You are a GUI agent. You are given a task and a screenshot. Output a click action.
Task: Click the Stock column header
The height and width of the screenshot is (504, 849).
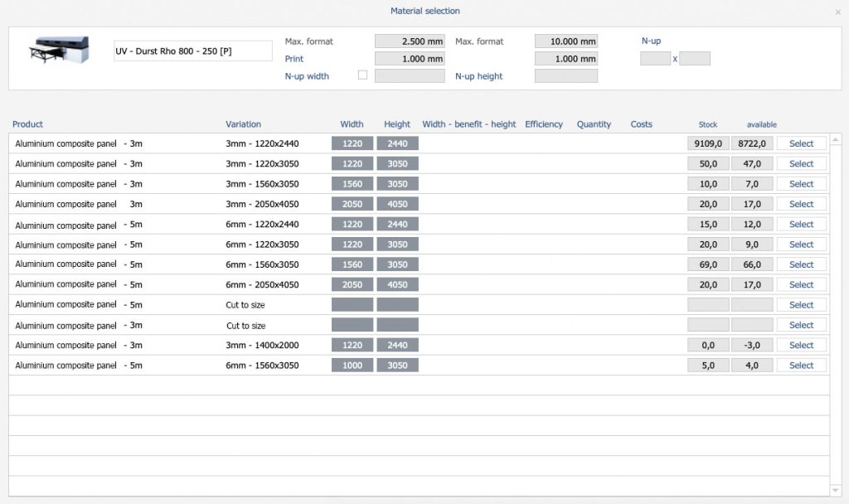tap(707, 124)
